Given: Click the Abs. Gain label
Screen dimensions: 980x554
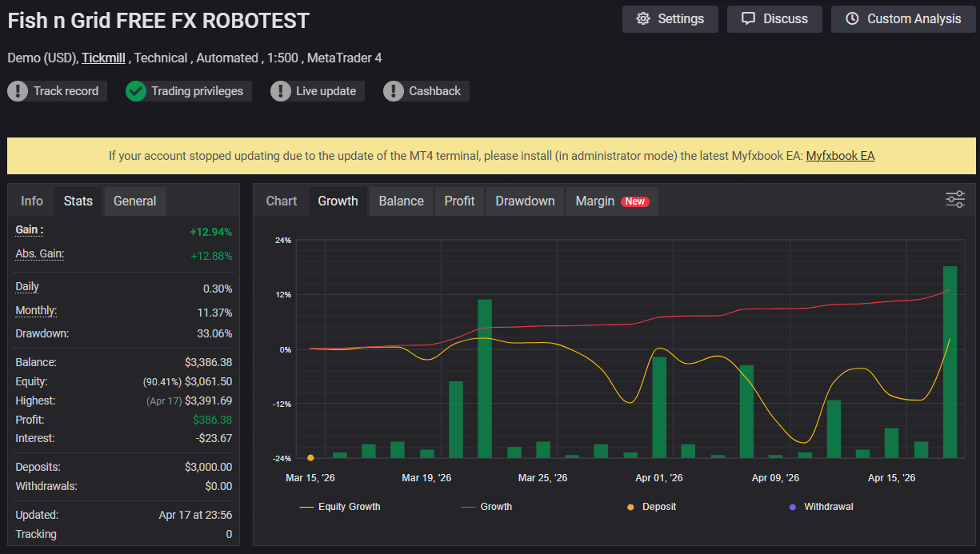Looking at the screenshot, I should click(x=40, y=254).
